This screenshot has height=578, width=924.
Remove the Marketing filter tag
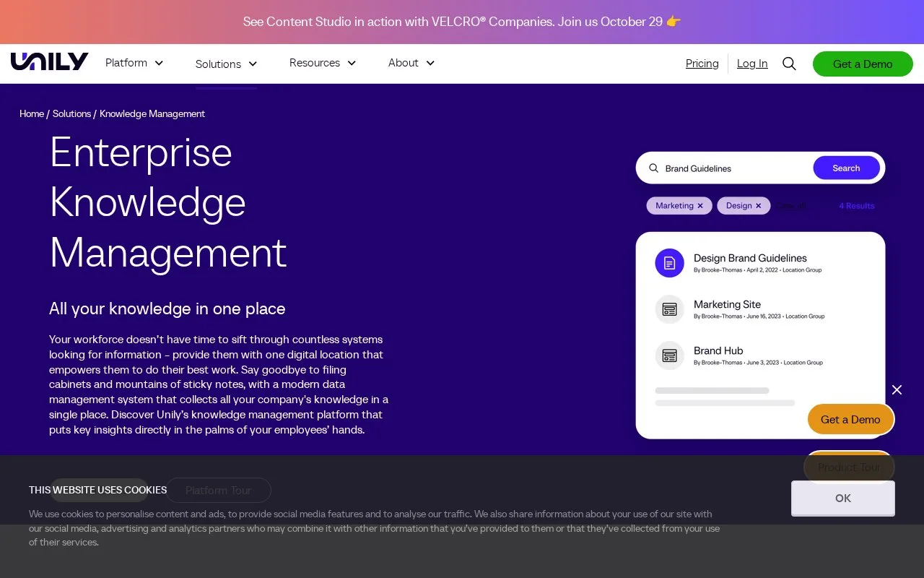click(x=700, y=206)
